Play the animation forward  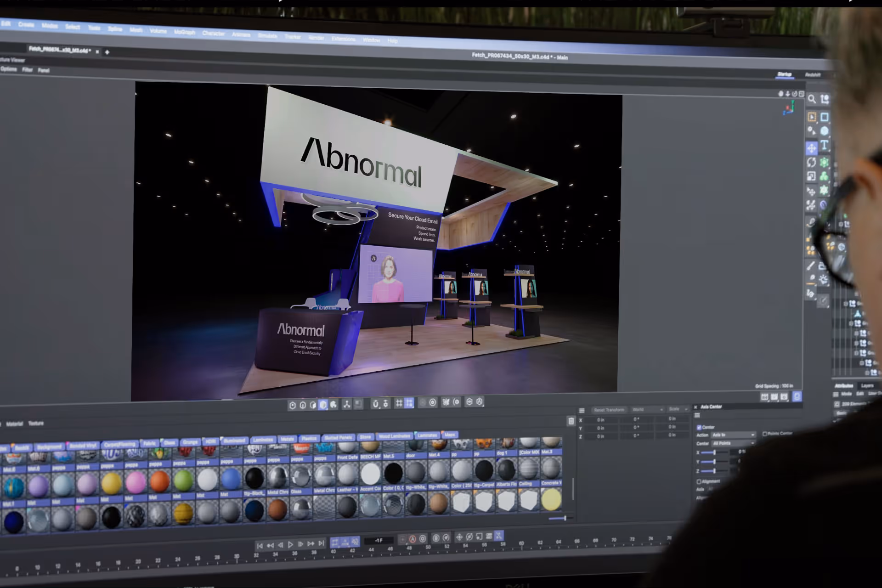pyautogui.click(x=290, y=544)
